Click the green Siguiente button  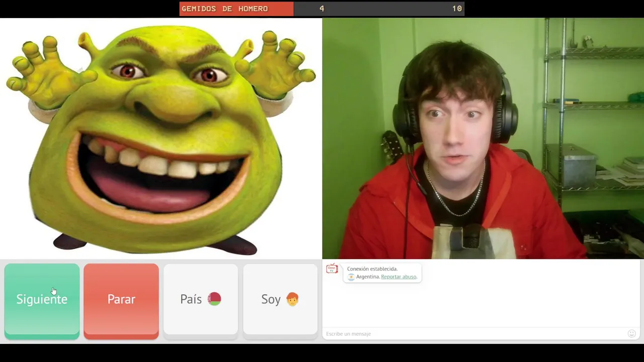pos(42,301)
